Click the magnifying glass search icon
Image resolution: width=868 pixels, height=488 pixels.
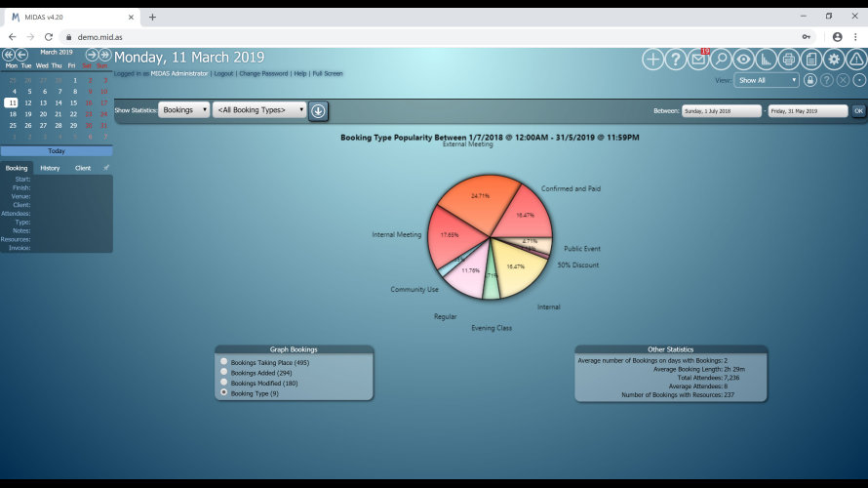pyautogui.click(x=721, y=60)
